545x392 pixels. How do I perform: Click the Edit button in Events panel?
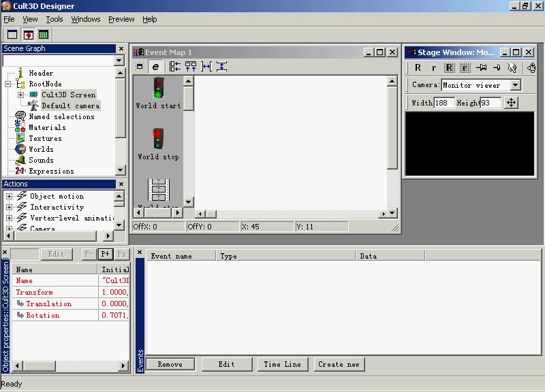click(x=227, y=364)
